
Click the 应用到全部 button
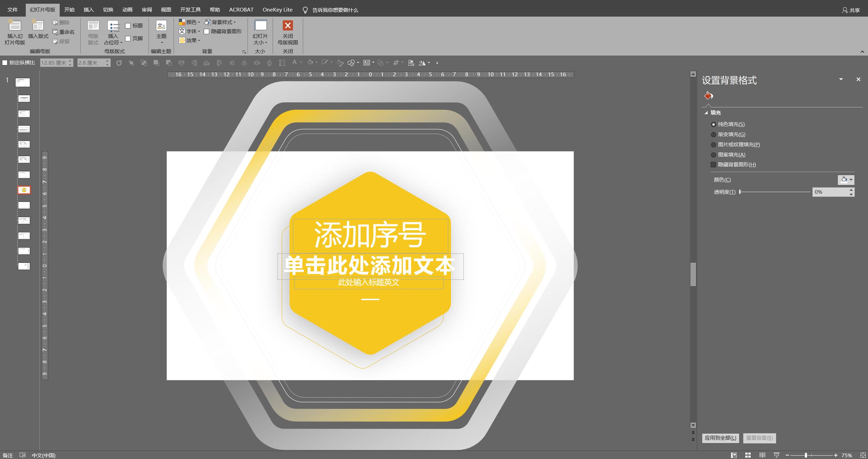pyautogui.click(x=721, y=438)
